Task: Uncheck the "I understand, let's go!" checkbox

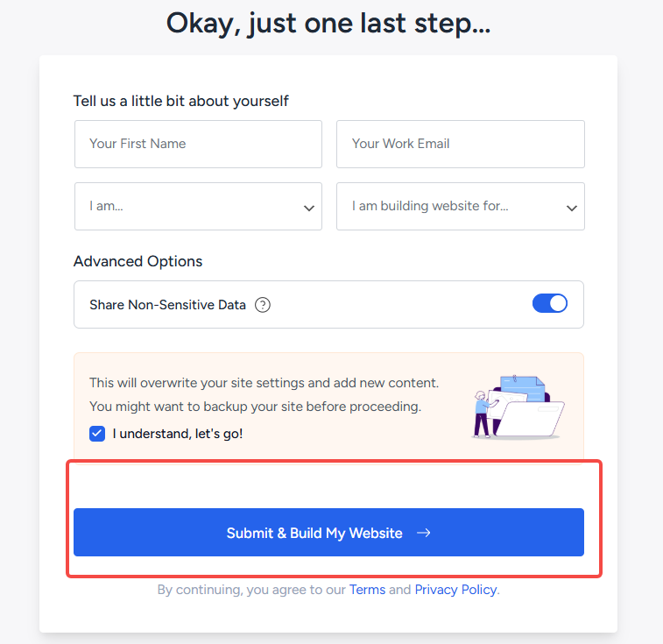Action: (97, 433)
